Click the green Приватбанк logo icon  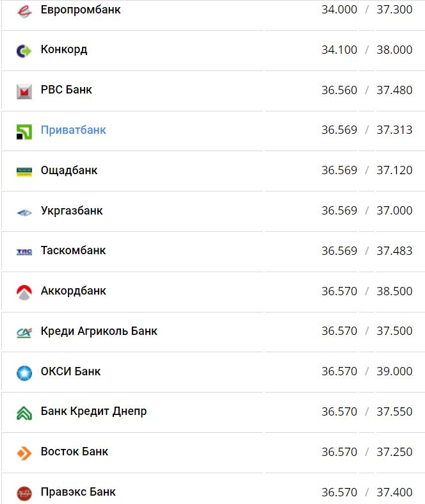[x=24, y=131]
